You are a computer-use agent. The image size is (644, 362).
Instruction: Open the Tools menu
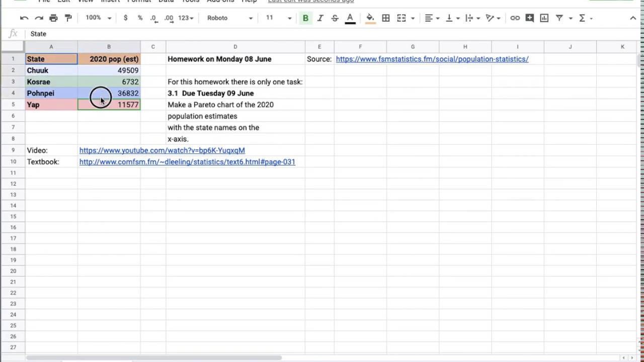coord(190,2)
